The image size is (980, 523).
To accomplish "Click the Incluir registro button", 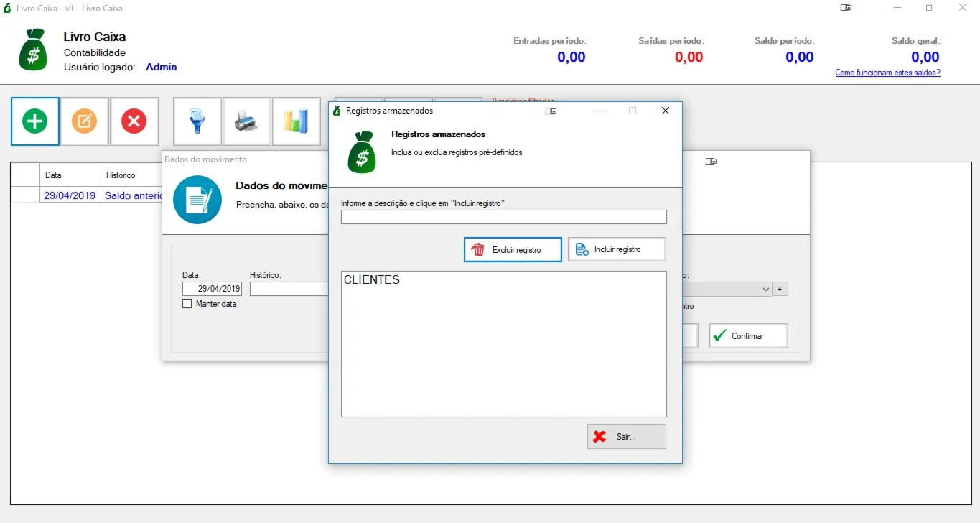I will pyautogui.click(x=617, y=249).
